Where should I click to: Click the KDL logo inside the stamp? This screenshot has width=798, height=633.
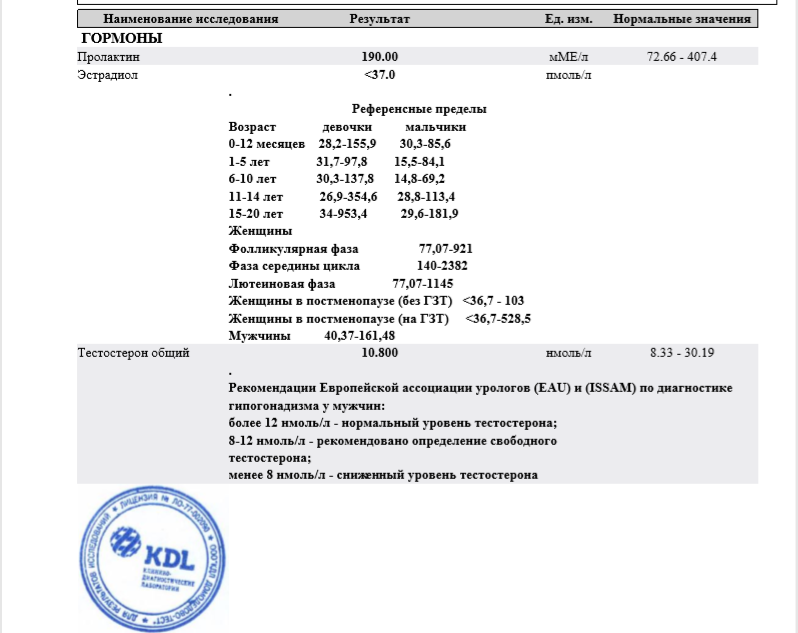156,556
